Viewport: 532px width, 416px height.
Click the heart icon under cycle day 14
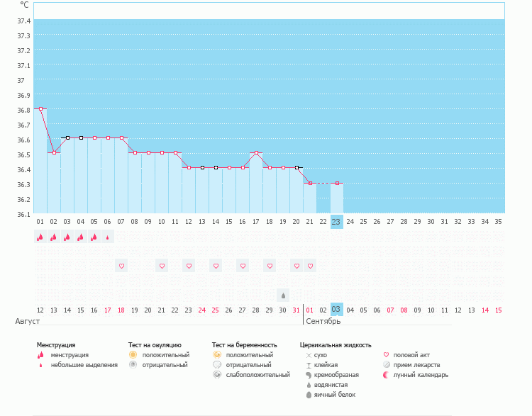(216, 266)
